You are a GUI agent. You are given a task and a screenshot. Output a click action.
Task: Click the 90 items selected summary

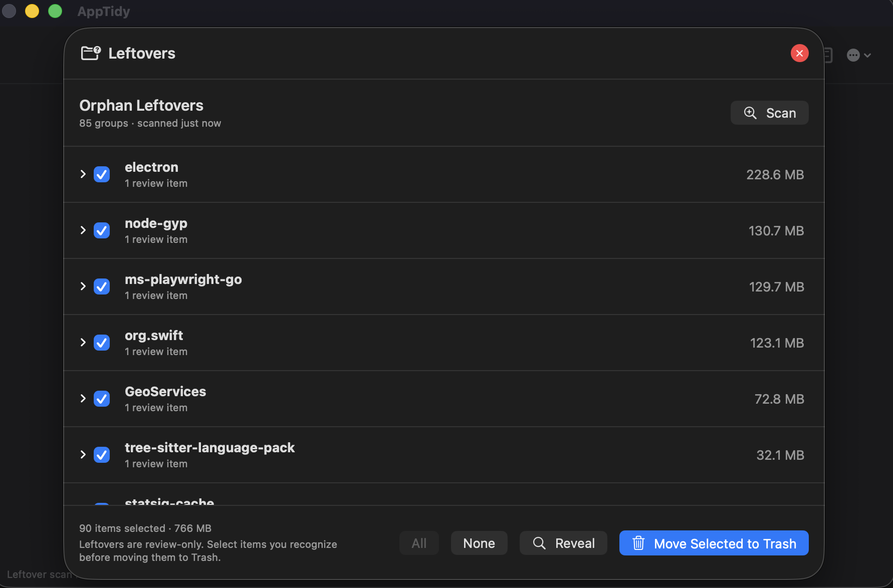[x=145, y=528]
